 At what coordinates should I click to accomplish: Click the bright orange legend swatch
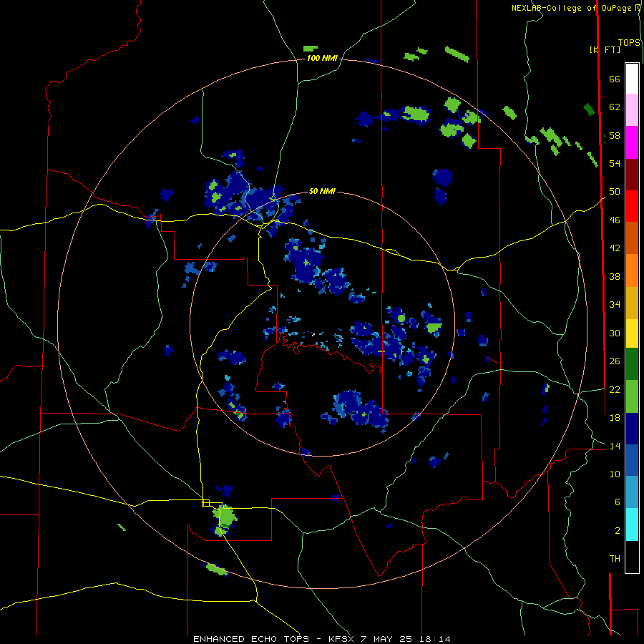[632, 270]
